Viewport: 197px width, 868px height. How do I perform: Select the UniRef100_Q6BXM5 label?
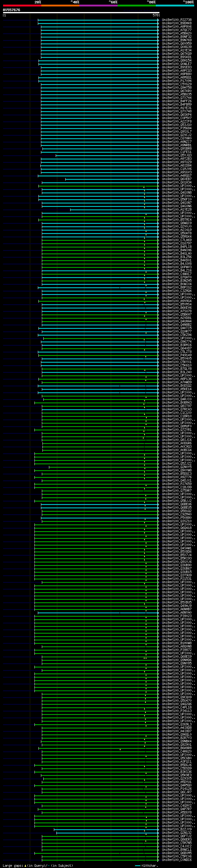pos(176,853)
